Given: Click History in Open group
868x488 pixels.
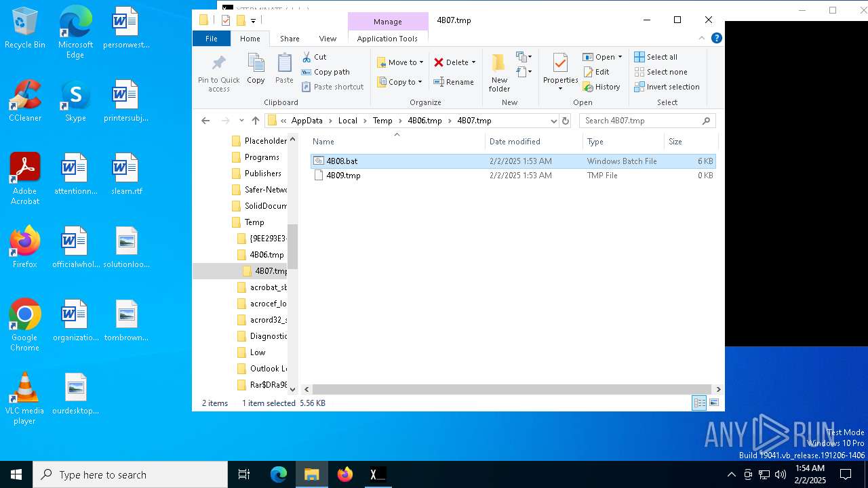Looking at the screenshot, I should pyautogui.click(x=601, y=87).
